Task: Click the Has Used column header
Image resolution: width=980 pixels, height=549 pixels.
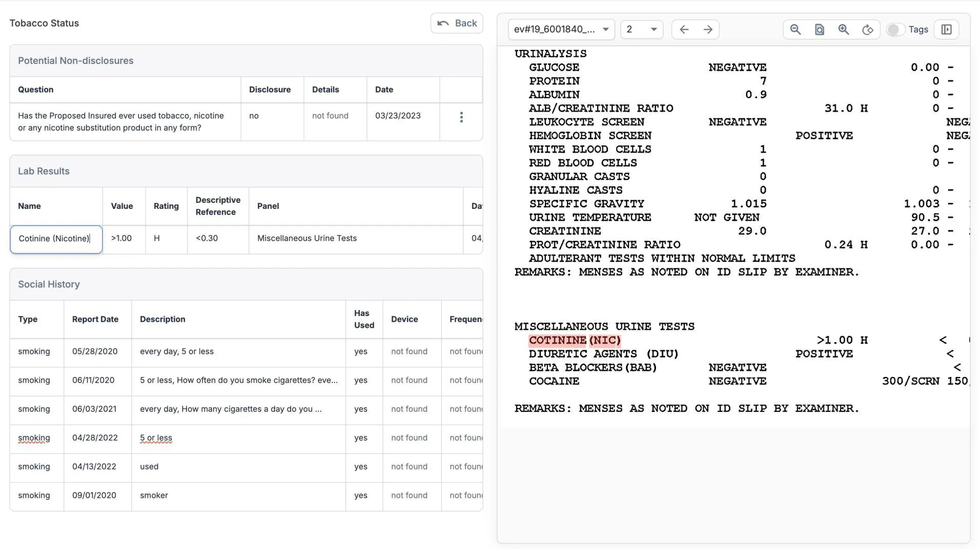Action: (x=364, y=319)
